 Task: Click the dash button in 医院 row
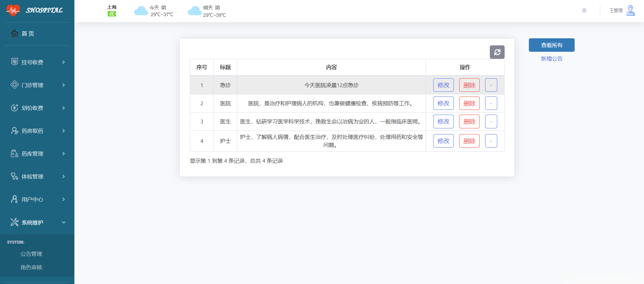pyautogui.click(x=491, y=103)
